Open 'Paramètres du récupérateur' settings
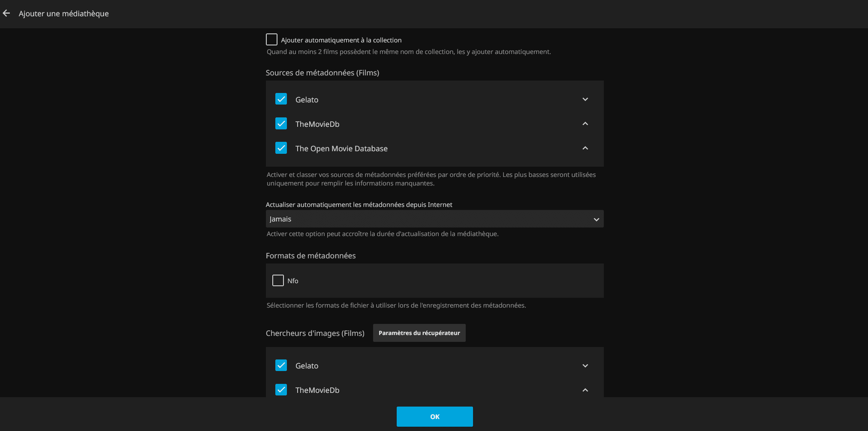 pos(419,333)
